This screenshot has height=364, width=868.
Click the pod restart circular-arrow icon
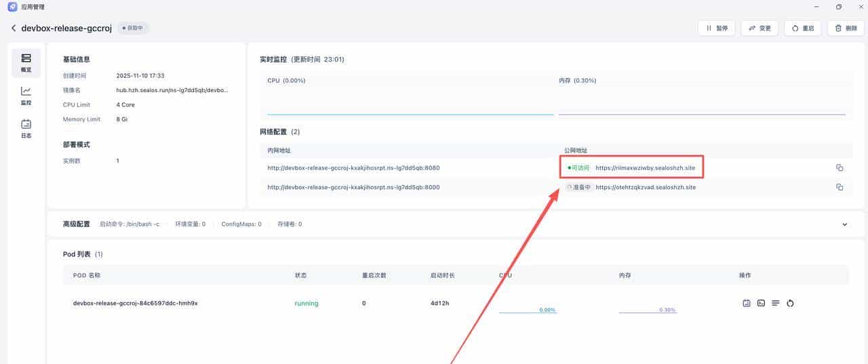790,303
